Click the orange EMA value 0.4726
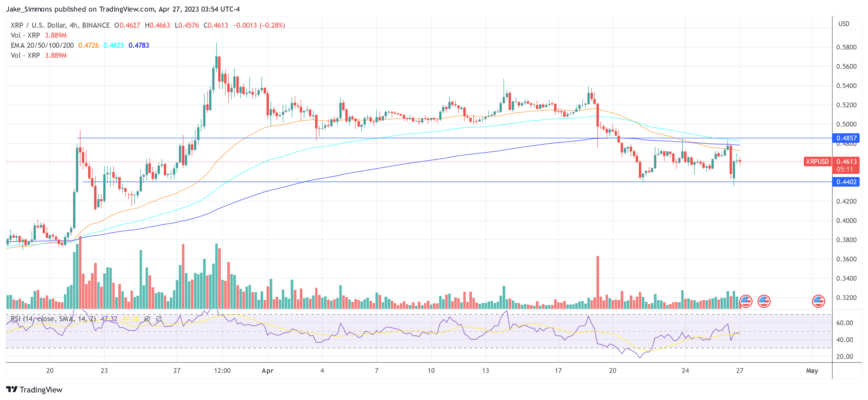The image size is (868, 400). 89,45
